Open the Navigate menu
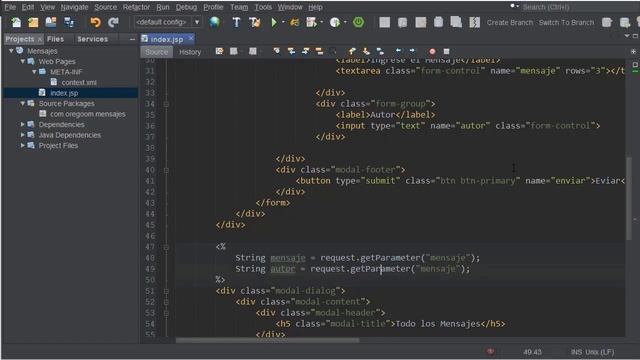Screen dimensions: 640x360 74,7
